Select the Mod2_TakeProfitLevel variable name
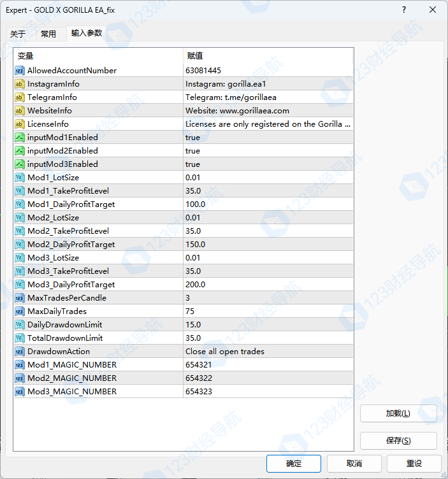This screenshot has height=479, width=448. click(x=68, y=231)
